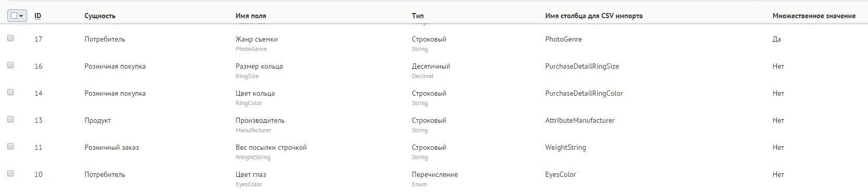This screenshot has height=193, width=868.
Task: Check the box for row ID 10
Action: pos(10,173)
